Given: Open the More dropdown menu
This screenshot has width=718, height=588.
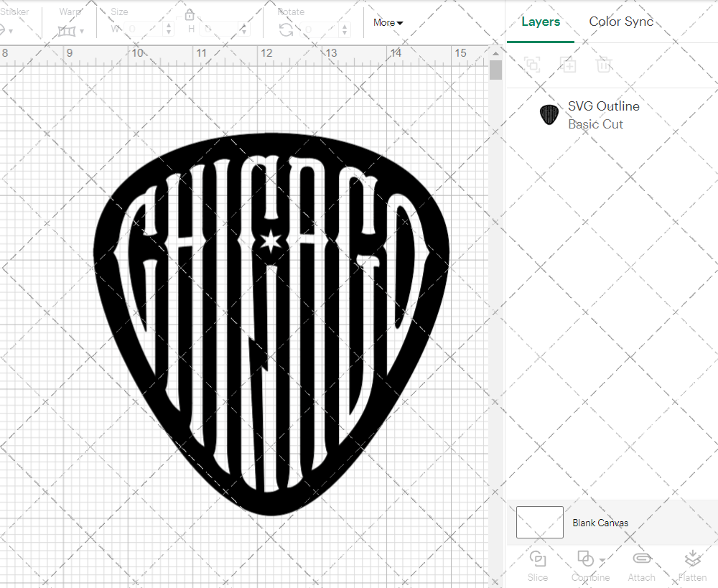Looking at the screenshot, I should (x=388, y=23).
